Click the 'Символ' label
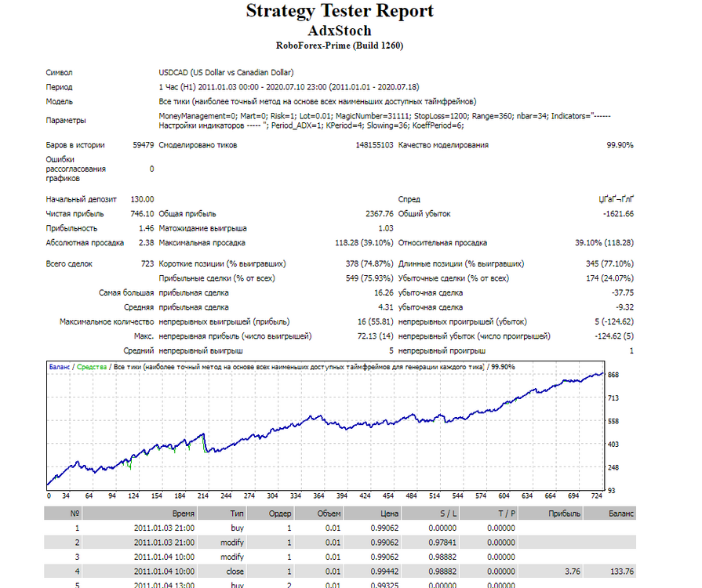702x588 pixels. click(x=59, y=72)
